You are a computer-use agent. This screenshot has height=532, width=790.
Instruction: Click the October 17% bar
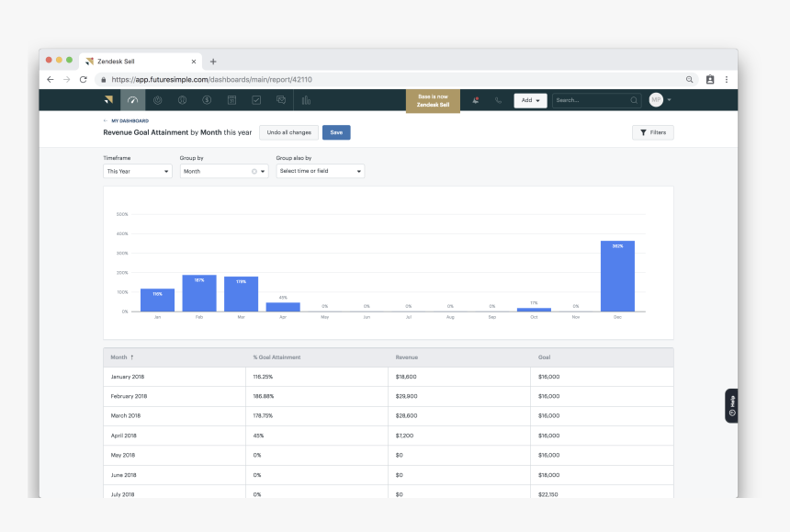[x=534, y=310]
